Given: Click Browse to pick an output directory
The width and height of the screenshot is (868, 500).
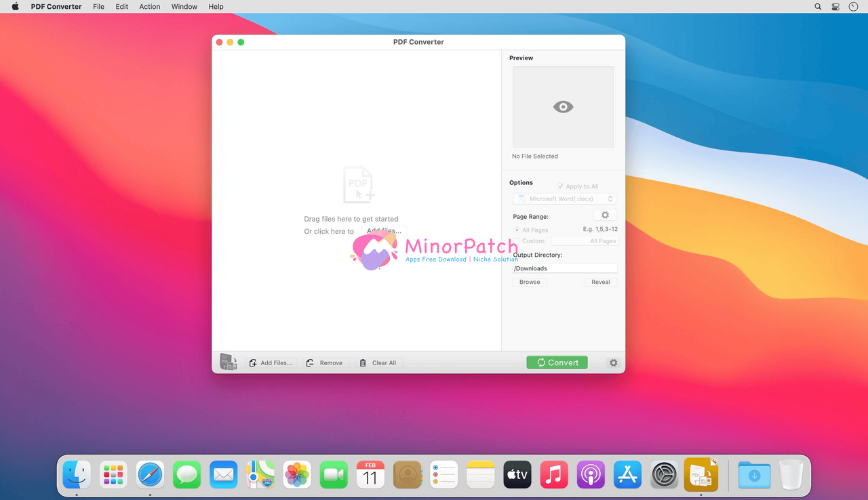Looking at the screenshot, I should click(529, 282).
